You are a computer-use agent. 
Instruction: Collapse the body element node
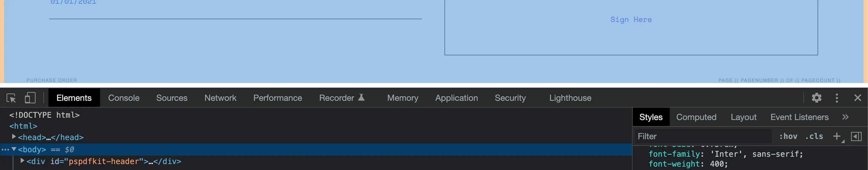tap(14, 149)
